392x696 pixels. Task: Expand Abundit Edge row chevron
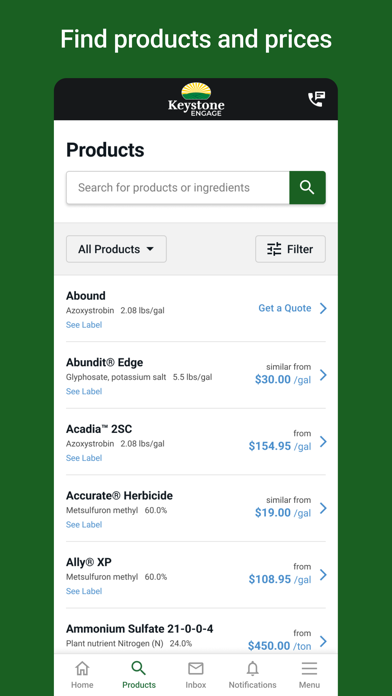click(x=323, y=375)
